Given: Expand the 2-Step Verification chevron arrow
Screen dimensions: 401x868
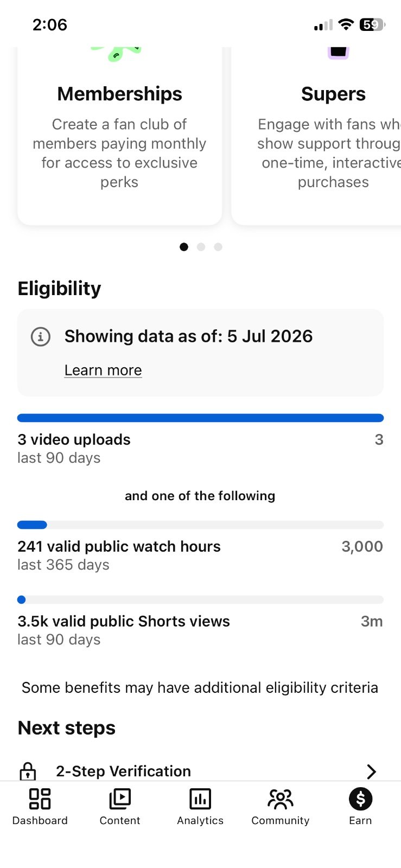Looking at the screenshot, I should pyautogui.click(x=371, y=771).
